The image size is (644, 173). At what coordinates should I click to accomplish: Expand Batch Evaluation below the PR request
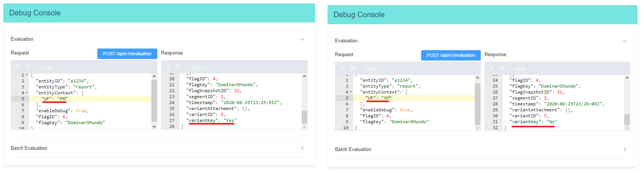(x=302, y=148)
